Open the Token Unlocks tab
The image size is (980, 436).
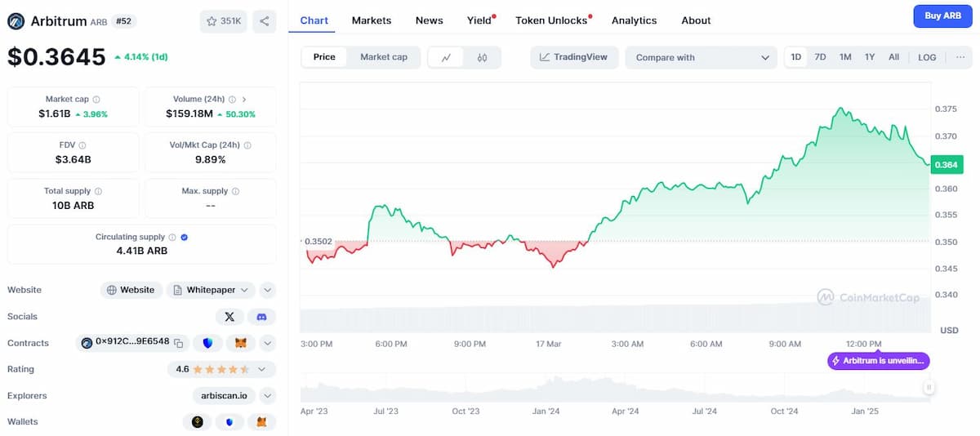coord(551,20)
